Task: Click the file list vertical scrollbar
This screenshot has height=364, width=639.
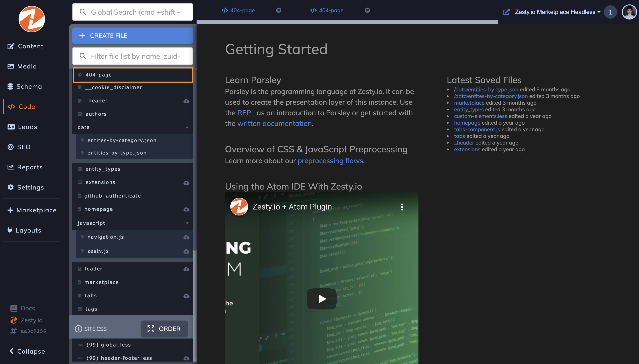Action: coord(195,160)
